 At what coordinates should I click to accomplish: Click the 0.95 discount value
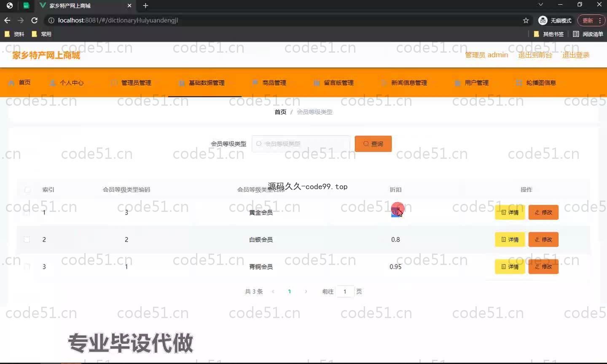(395, 267)
